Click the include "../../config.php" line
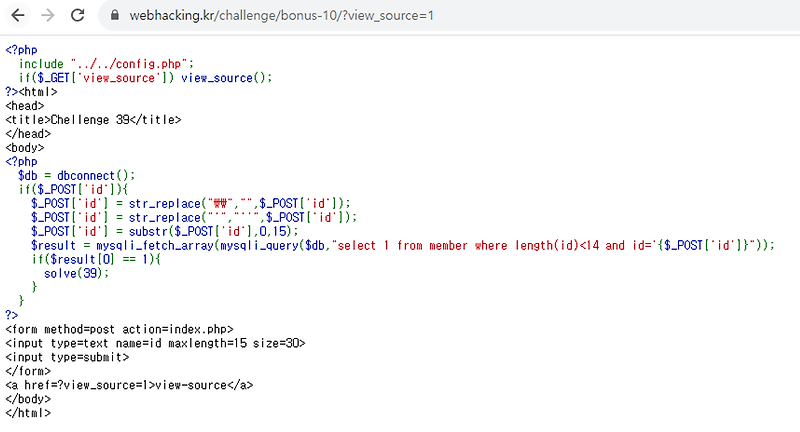Screen dimensions: 800x432 pos(107,64)
